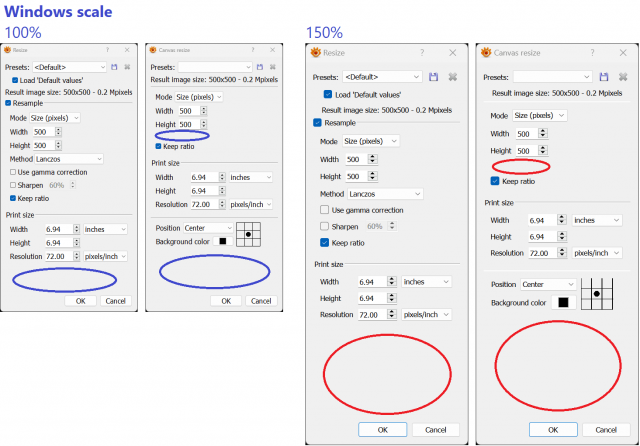Image resolution: width=640 pixels, height=446 pixels.
Task: Click Cancel in 100% Canvas resize dialog
Action: [261, 301]
